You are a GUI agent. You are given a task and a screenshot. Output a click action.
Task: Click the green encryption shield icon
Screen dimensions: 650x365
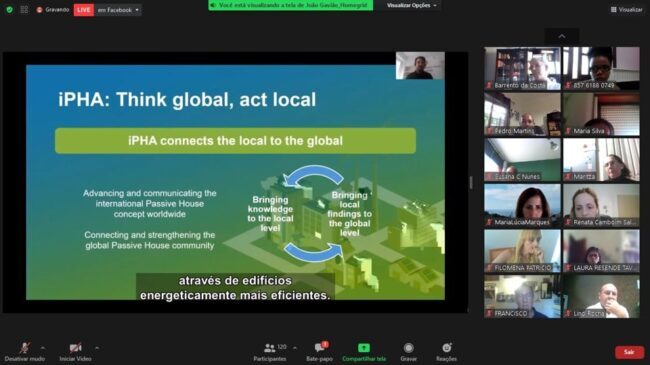coord(10,10)
